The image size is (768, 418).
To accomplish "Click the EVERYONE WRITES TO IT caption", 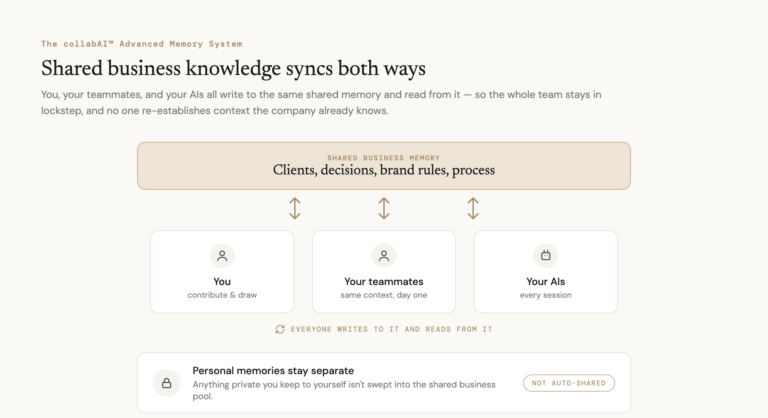I will [x=391, y=329].
